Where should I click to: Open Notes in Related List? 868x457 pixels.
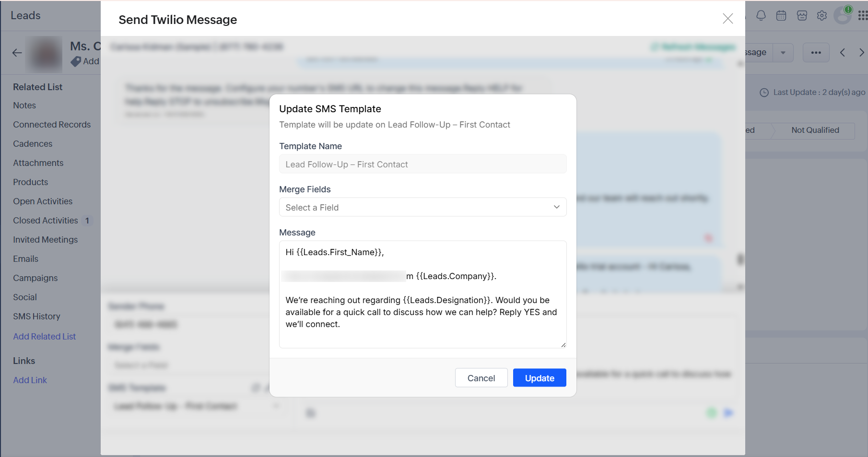24,105
